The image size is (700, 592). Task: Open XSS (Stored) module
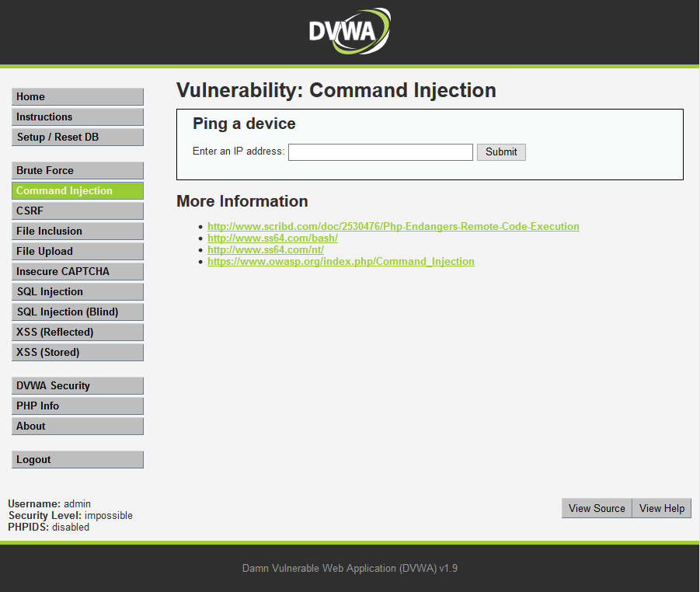pyautogui.click(x=77, y=352)
